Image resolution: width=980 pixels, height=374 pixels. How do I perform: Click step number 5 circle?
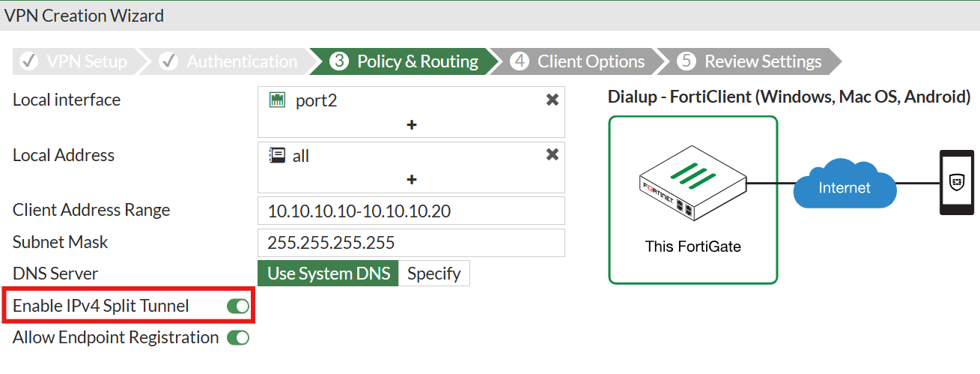pos(687,61)
